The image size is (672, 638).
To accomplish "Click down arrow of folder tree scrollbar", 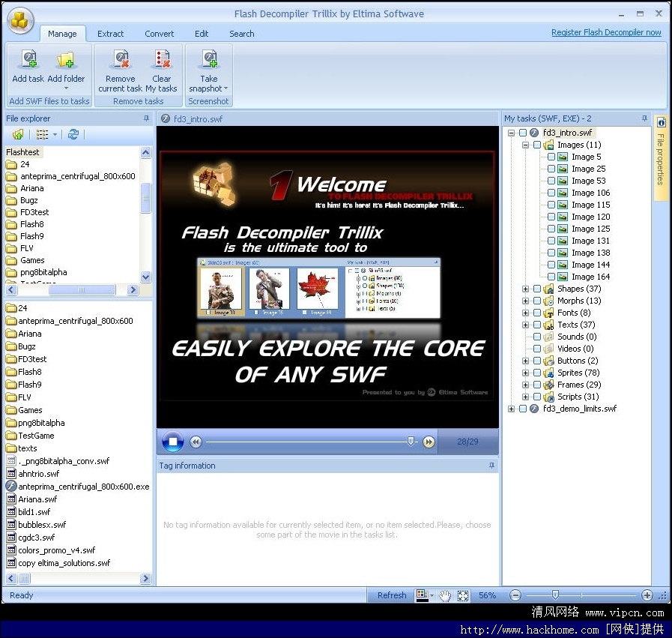I will (x=146, y=277).
